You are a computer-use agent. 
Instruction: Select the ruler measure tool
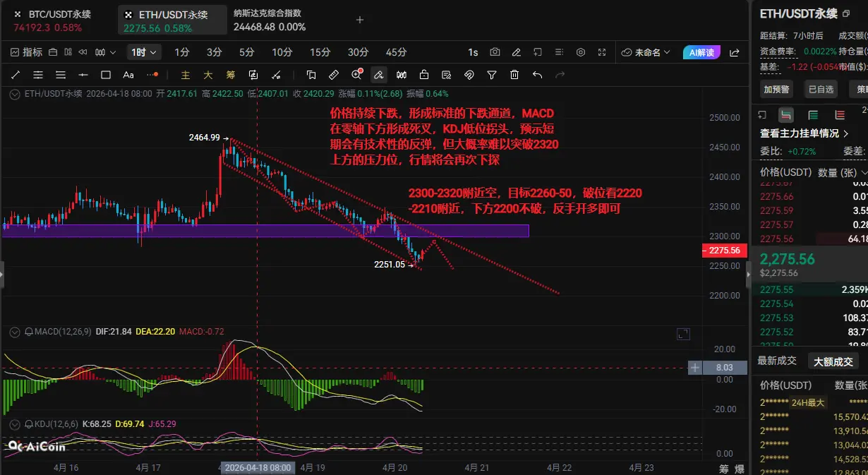[x=334, y=75]
